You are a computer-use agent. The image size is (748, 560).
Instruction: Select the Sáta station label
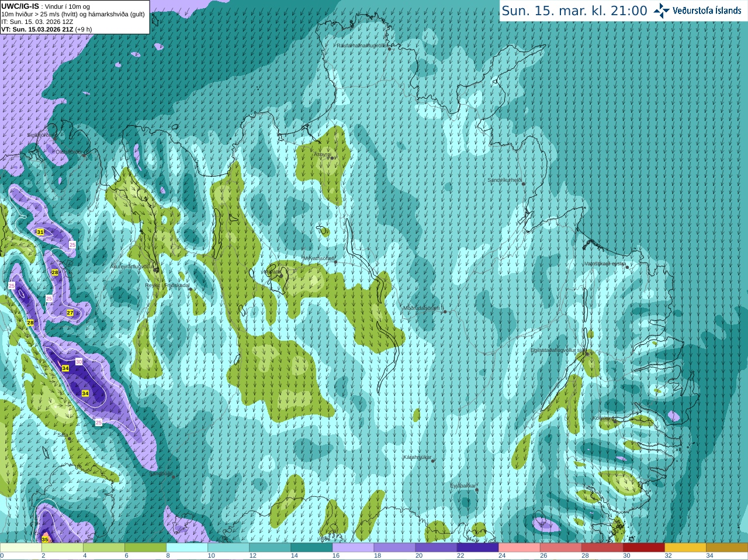(x=62, y=435)
